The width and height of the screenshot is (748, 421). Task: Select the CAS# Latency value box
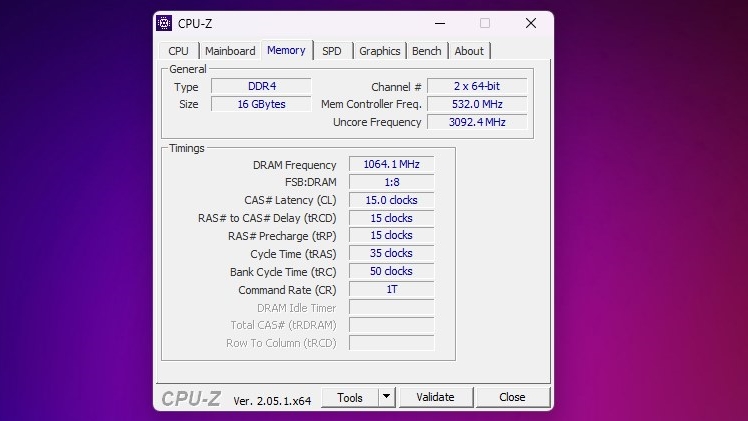click(x=391, y=200)
